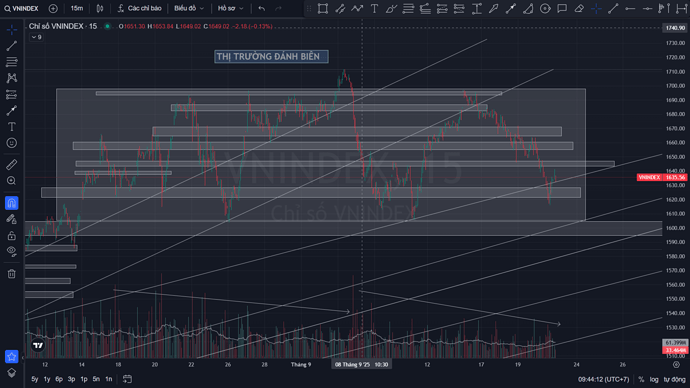This screenshot has height=388, width=690.
Task: Select the blue crosshair in favorites toolbar
Action: click(x=596, y=8)
